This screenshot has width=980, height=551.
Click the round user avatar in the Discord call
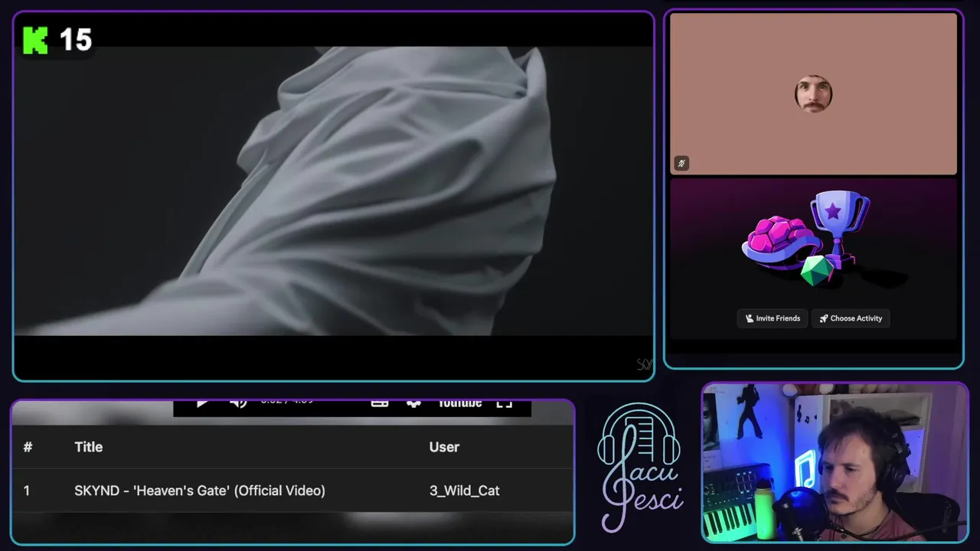coord(813,94)
